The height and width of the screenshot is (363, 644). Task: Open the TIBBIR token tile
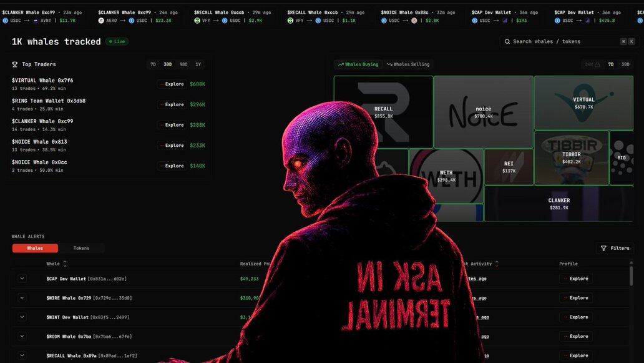coord(571,157)
